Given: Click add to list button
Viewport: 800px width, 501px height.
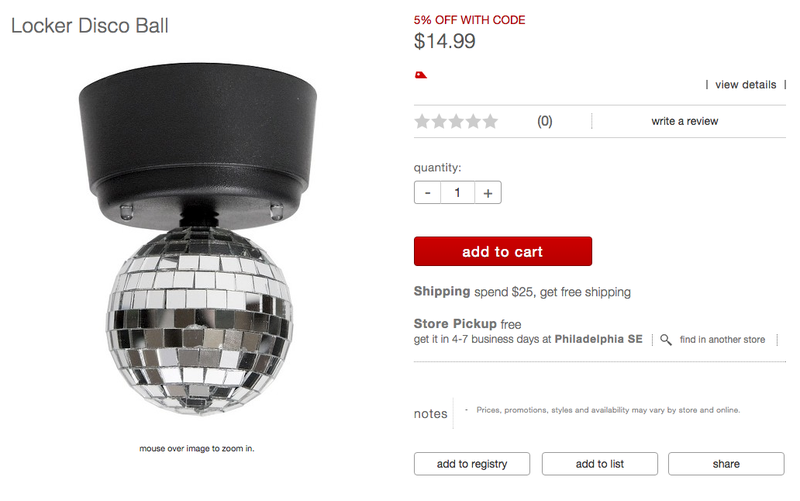Looking at the screenshot, I should [x=599, y=464].
